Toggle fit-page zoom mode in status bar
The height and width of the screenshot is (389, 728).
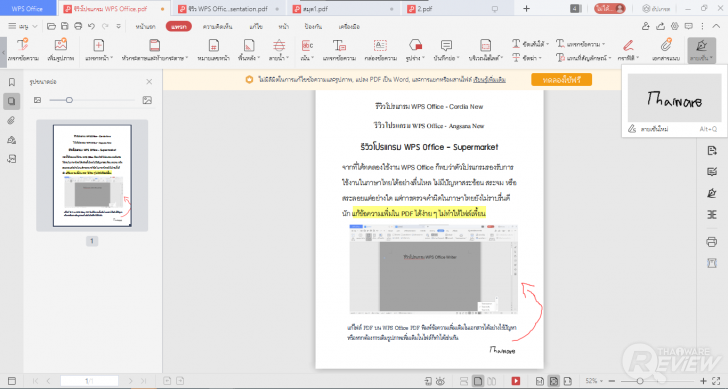[x=553, y=381]
